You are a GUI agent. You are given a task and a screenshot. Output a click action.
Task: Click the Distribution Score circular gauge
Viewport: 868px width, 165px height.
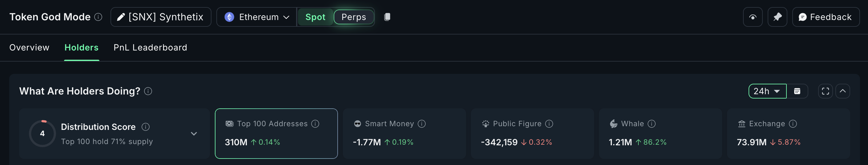(x=42, y=134)
